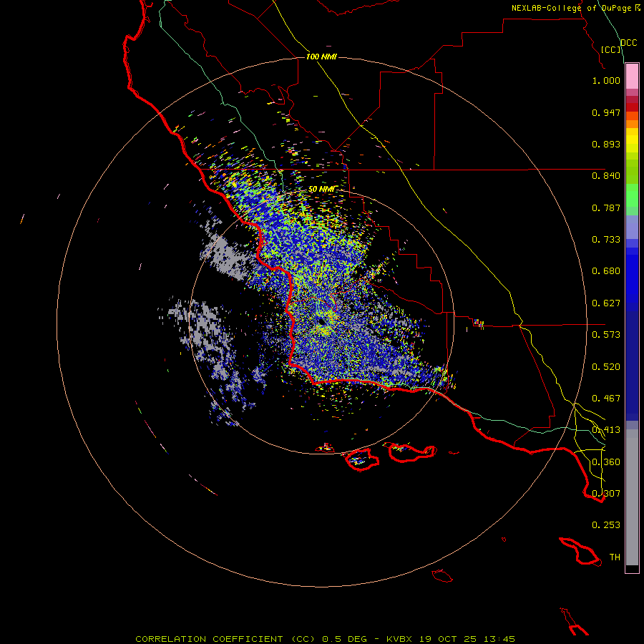The width and height of the screenshot is (644, 644).
Task: Select the 0.360 scale value
Action: pos(606,462)
